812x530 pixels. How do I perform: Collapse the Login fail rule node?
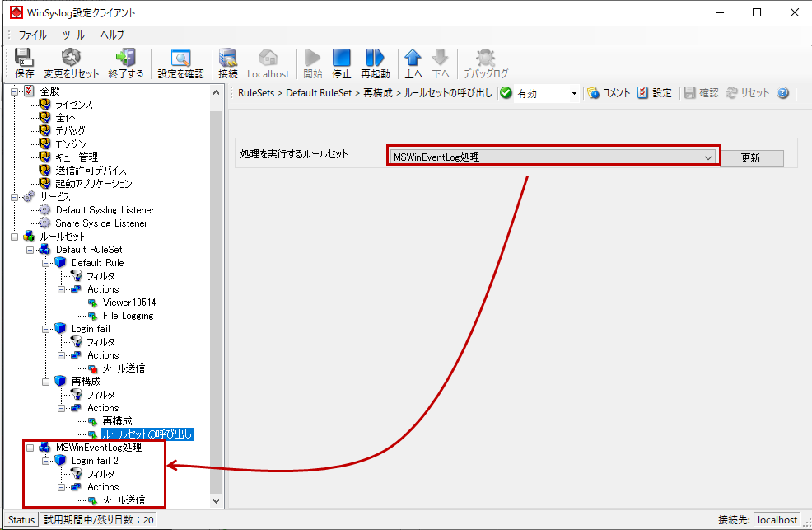(x=45, y=329)
